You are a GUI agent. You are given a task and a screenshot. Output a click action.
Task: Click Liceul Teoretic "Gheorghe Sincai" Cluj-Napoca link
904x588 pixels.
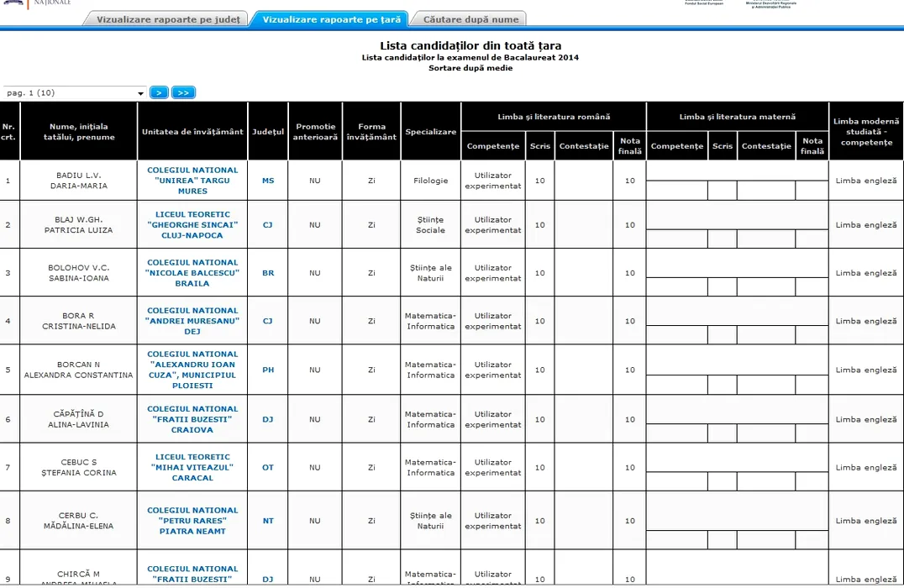(x=192, y=224)
